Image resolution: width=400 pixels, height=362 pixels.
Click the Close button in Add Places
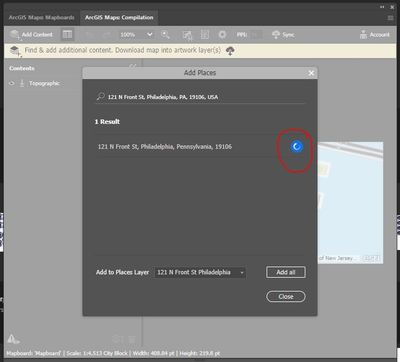coord(286,296)
